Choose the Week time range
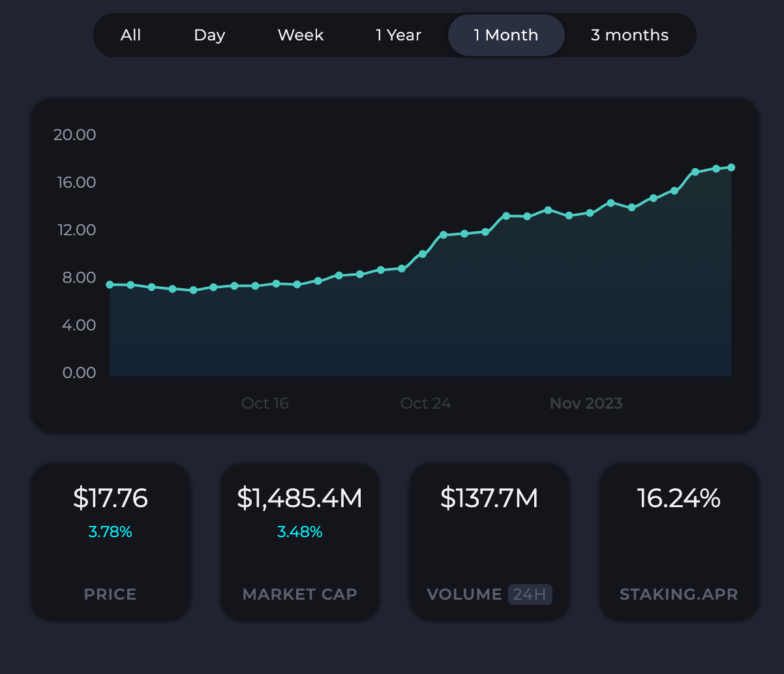Image resolution: width=784 pixels, height=674 pixels. pos(301,35)
